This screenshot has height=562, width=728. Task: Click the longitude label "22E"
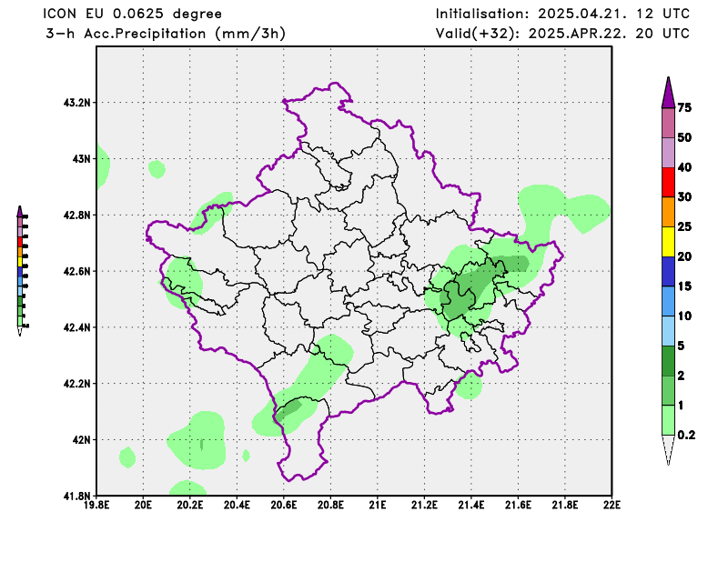click(611, 505)
